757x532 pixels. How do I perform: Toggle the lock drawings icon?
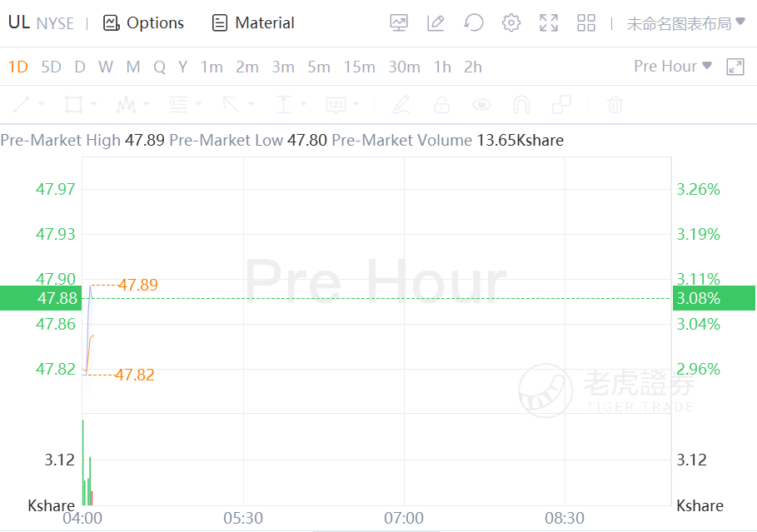tap(441, 105)
